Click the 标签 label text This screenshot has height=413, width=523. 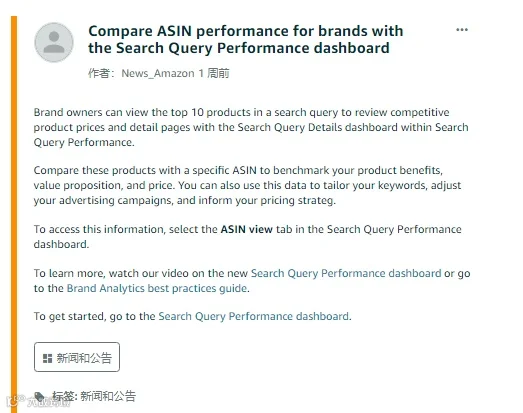(64, 396)
